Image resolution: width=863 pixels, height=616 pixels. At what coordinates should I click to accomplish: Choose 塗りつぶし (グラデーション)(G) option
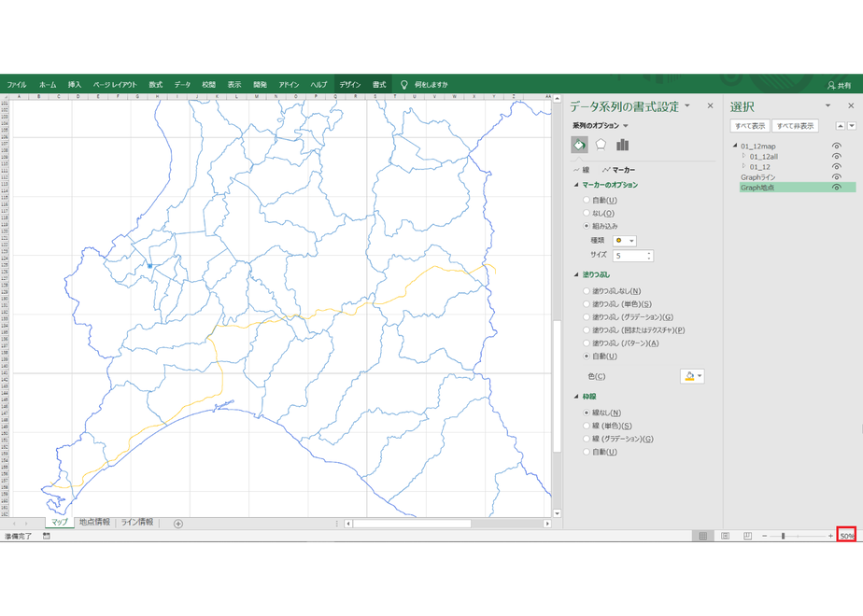click(x=628, y=317)
